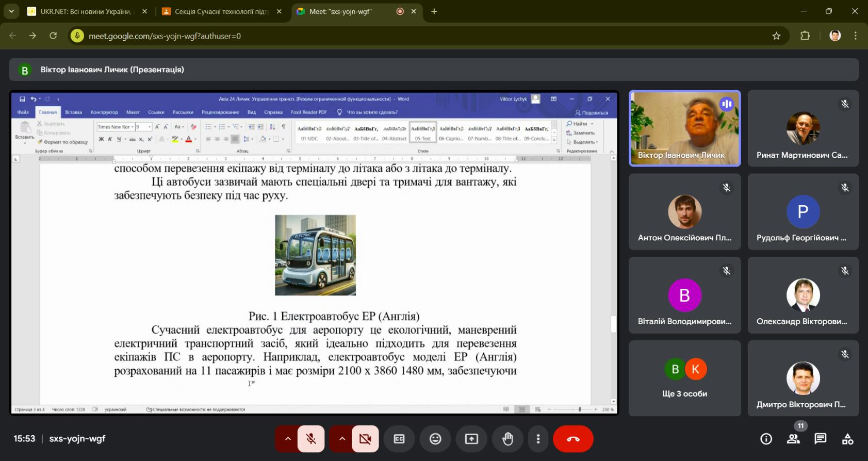Switch to the UKR.NET tab
The image size is (868, 461).
[x=86, y=11]
